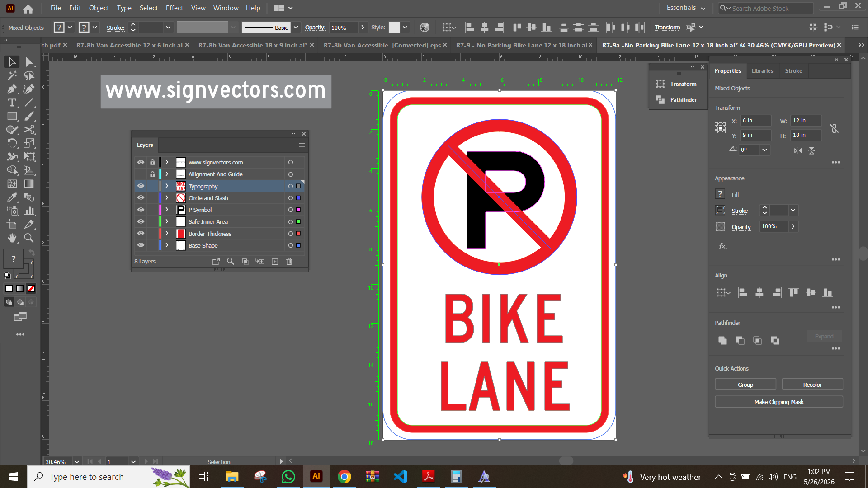Select the Eyedropper tool
The height and width of the screenshot is (488, 868).
[12, 197]
